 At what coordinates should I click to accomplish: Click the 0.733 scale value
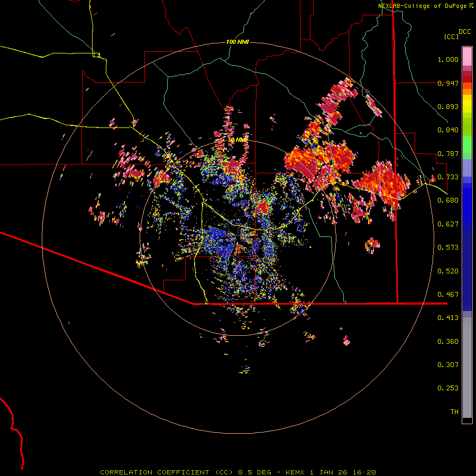pos(448,177)
